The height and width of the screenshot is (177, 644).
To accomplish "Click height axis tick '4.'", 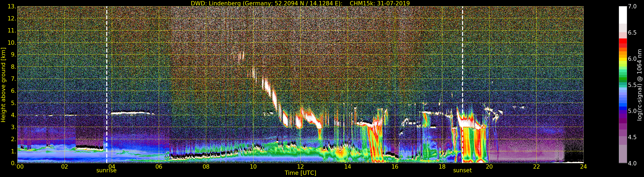I will point(14,115).
